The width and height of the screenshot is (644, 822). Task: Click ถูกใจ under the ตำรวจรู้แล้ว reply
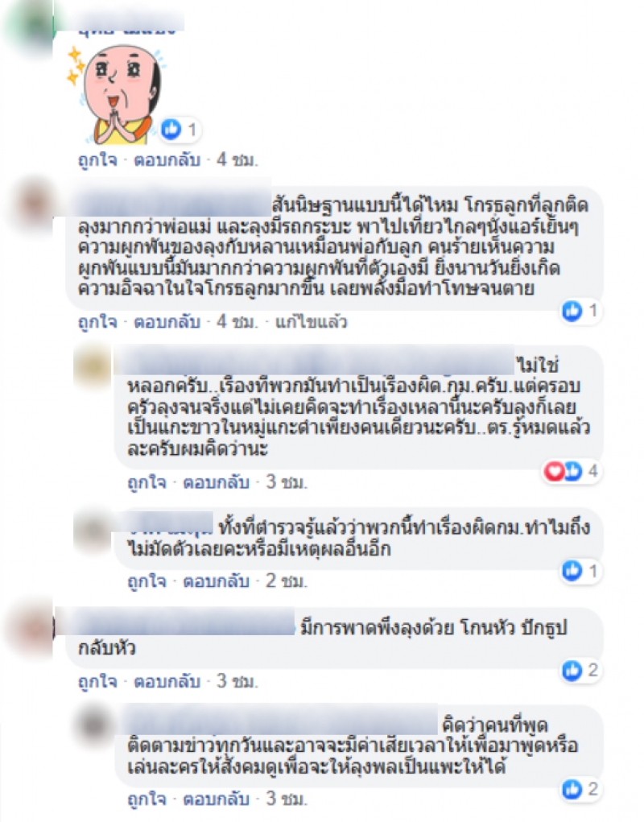pos(147,580)
